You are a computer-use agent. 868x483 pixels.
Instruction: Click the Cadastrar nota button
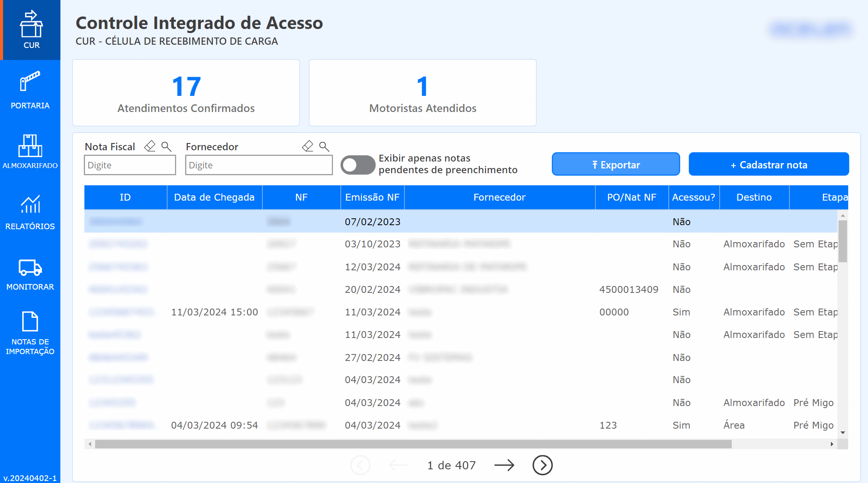click(x=768, y=164)
